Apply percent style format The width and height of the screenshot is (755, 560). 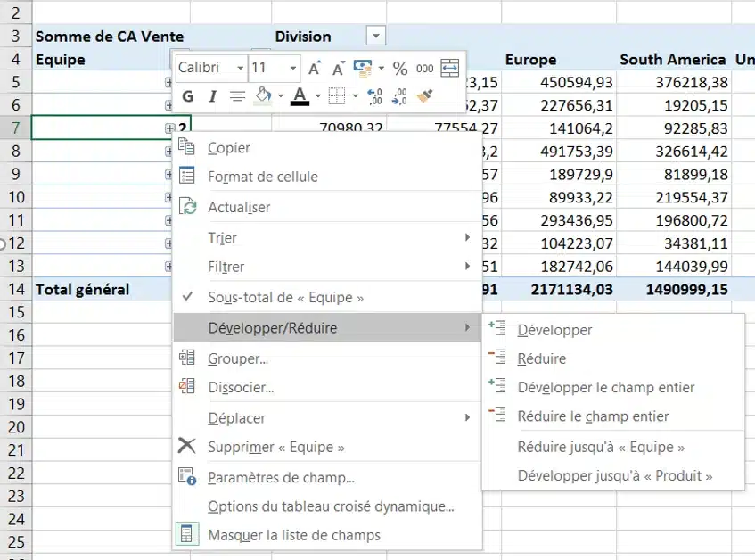(400, 69)
